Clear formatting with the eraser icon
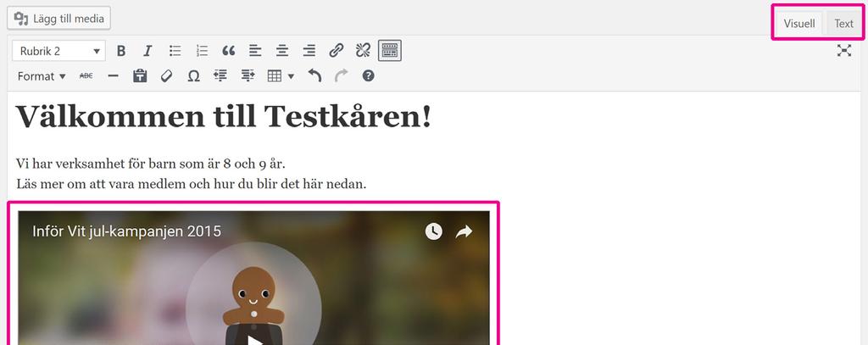Viewport: 868px width, 345px height. click(x=167, y=76)
